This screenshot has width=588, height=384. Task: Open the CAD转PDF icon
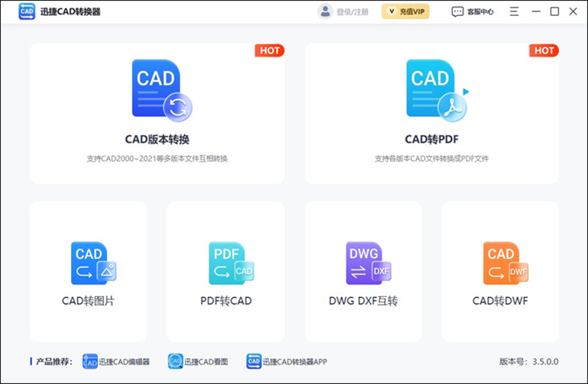[438, 90]
